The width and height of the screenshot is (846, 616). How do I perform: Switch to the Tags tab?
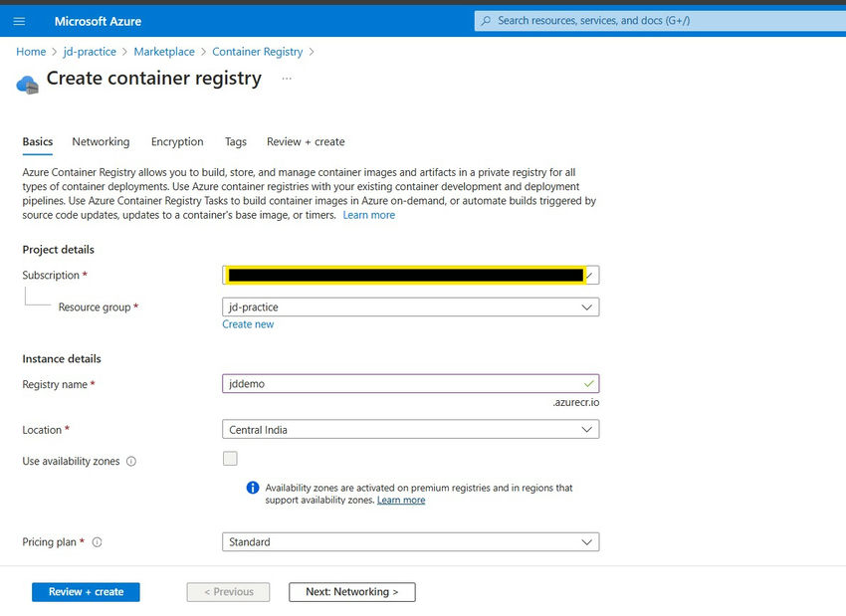click(235, 142)
